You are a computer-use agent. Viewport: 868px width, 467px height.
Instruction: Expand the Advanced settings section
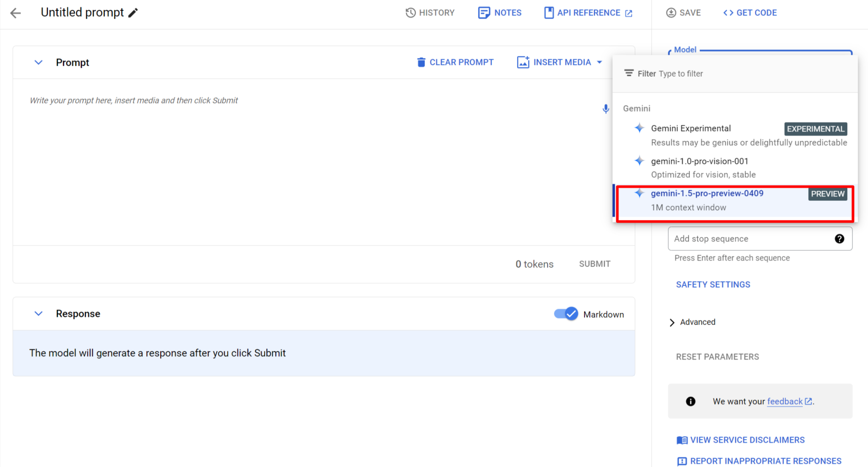(x=691, y=322)
